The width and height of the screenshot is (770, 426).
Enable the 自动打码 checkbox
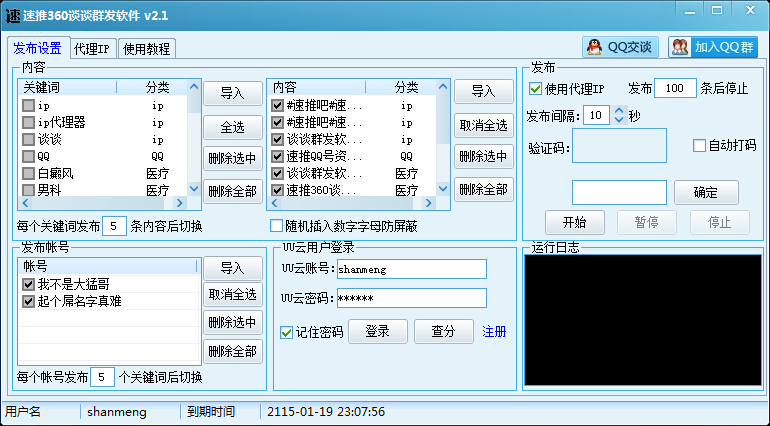(699, 145)
